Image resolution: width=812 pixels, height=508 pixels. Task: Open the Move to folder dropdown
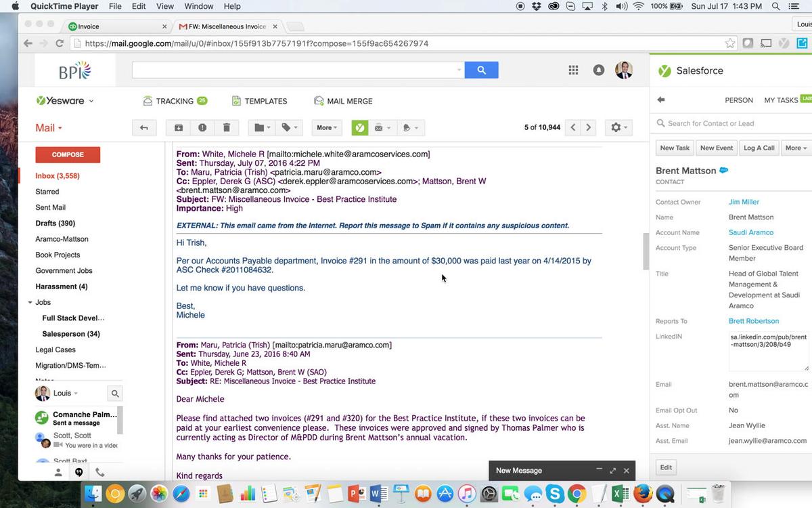click(263, 127)
